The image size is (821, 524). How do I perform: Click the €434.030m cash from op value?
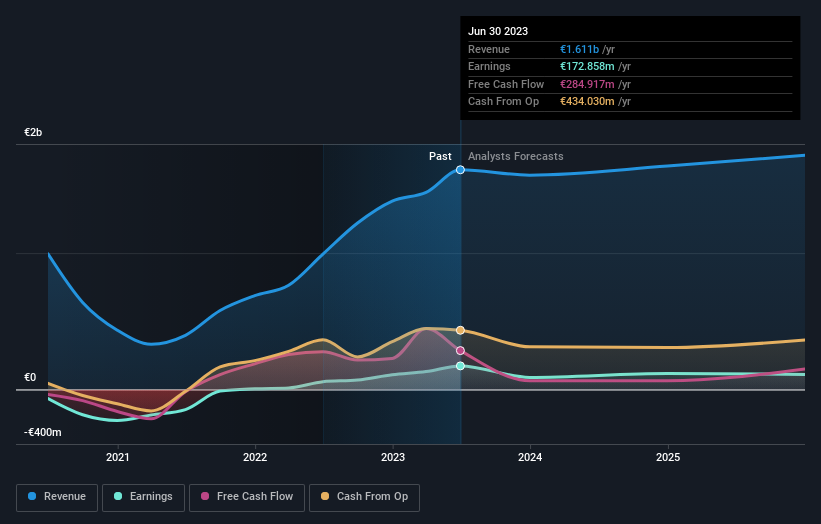[587, 102]
